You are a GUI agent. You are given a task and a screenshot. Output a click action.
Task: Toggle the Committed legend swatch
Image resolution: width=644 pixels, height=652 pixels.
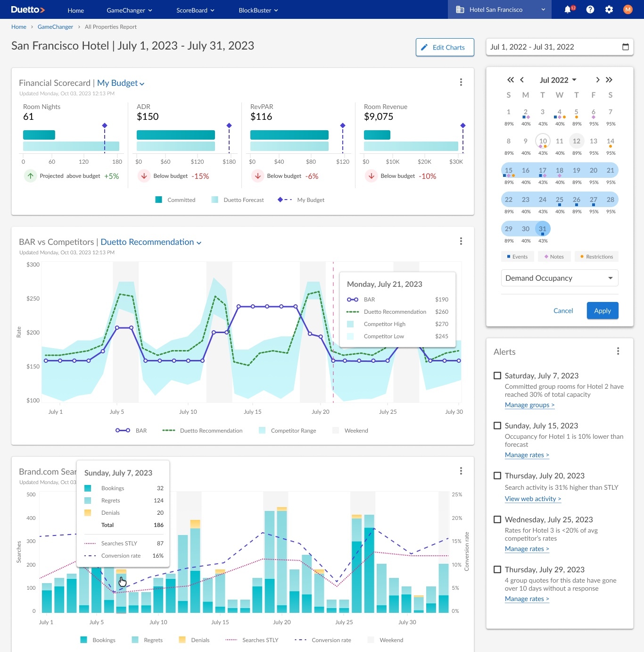159,200
